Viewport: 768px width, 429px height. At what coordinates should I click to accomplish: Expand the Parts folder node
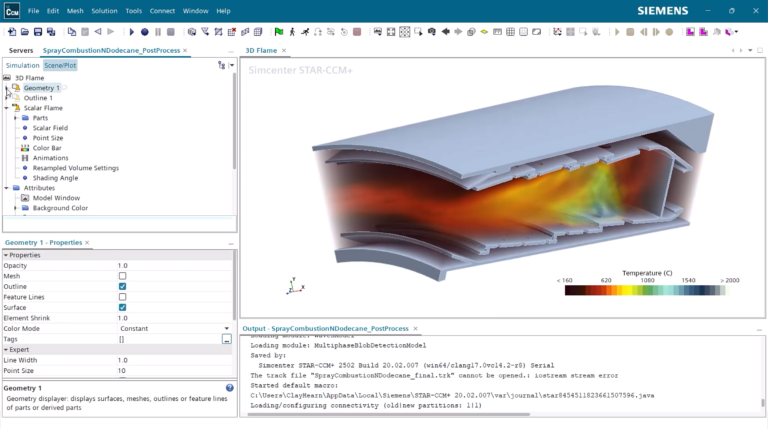pyautogui.click(x=16, y=118)
